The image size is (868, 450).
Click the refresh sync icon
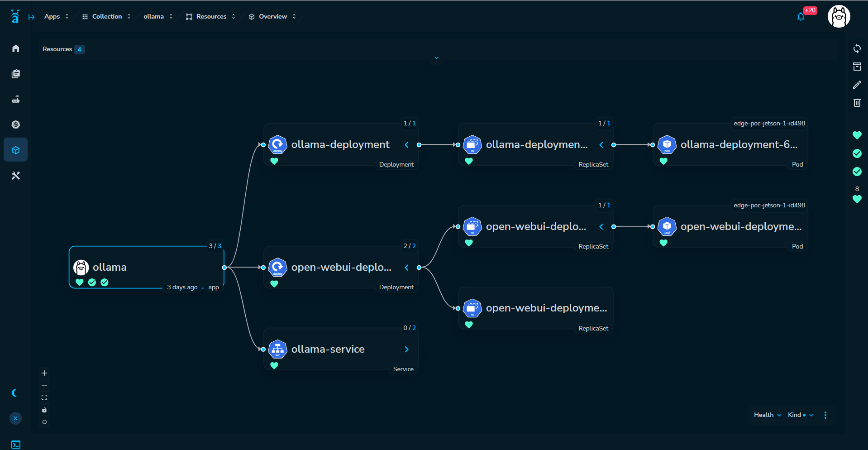857,48
